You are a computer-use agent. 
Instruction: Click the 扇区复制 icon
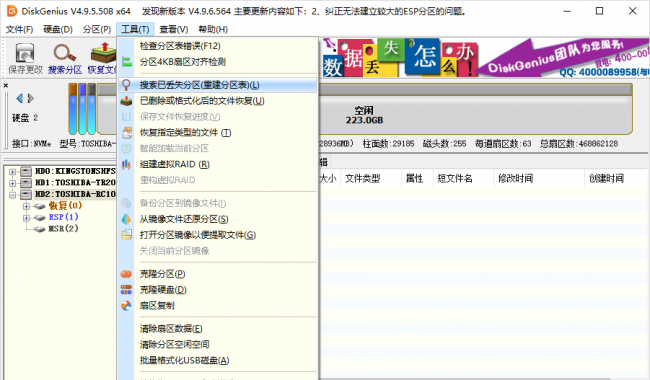(x=126, y=305)
